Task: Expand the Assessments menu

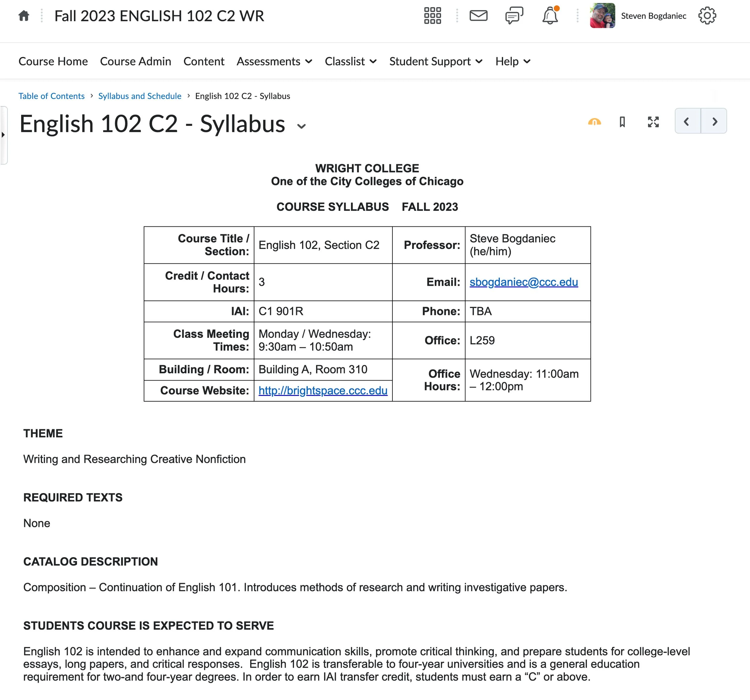Action: (274, 61)
